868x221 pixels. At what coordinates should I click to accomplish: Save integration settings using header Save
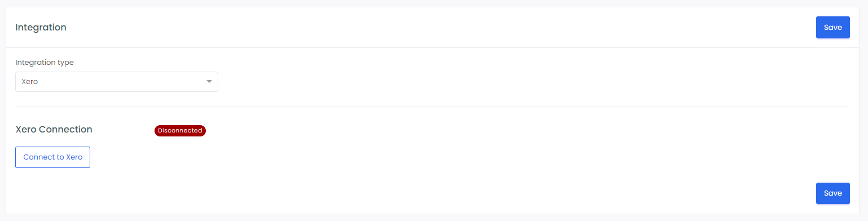832,27
